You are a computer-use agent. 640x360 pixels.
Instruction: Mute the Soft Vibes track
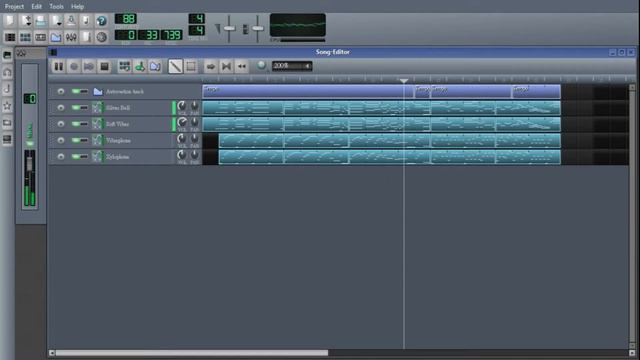(x=76, y=124)
